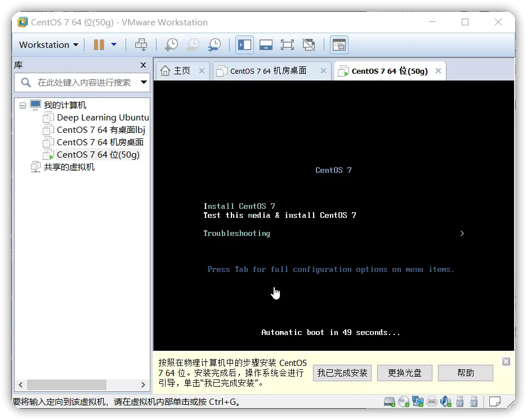Send Ctrl+Alt+Del to the virtual machine
Image resolution: width=527 pixels, height=420 pixels.
click(x=141, y=44)
